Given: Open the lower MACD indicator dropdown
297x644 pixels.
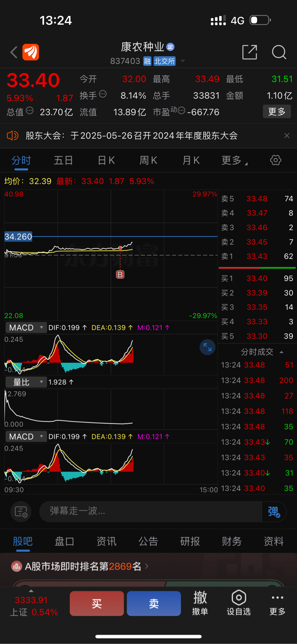Looking at the screenshot, I should point(26,437).
